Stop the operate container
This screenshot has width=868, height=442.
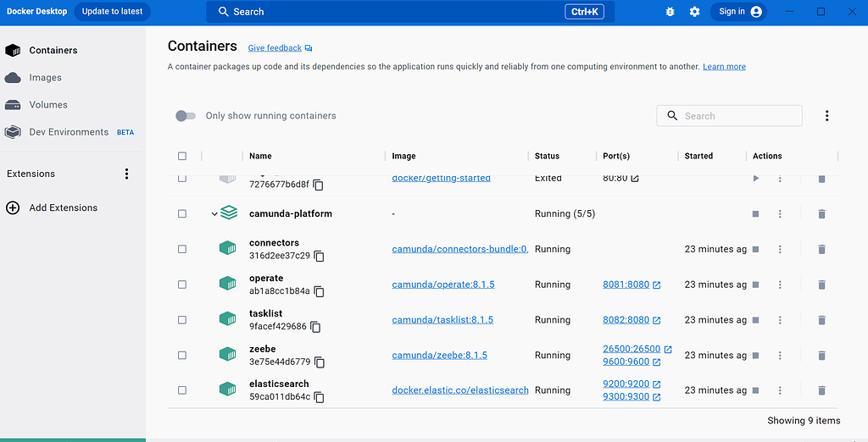tap(755, 285)
